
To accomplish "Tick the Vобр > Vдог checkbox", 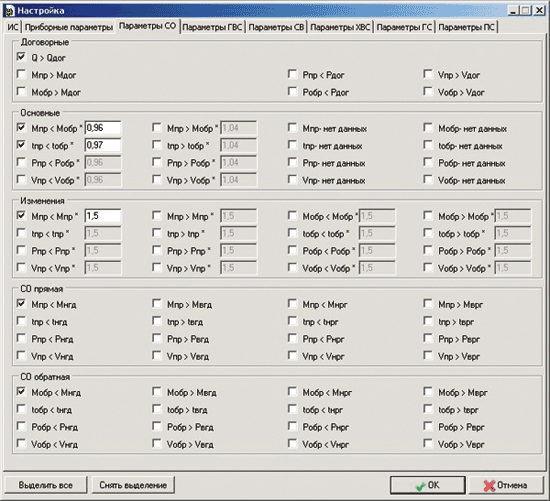I will tap(428, 92).
